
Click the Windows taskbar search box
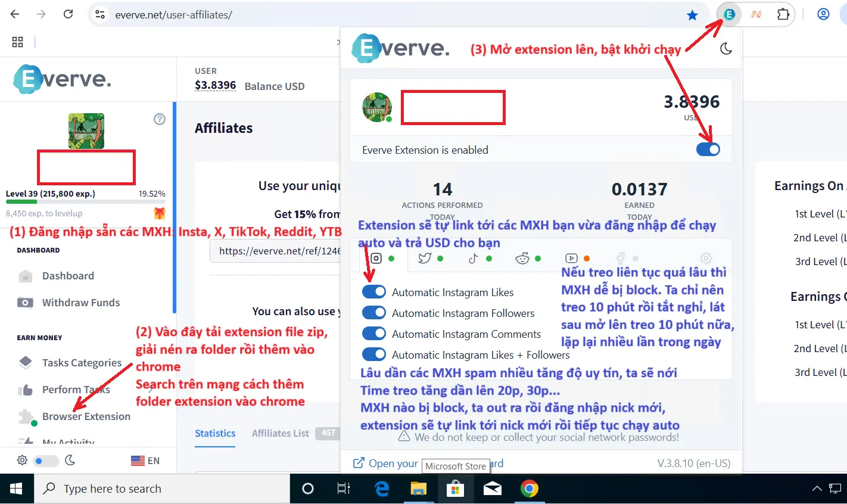162,489
